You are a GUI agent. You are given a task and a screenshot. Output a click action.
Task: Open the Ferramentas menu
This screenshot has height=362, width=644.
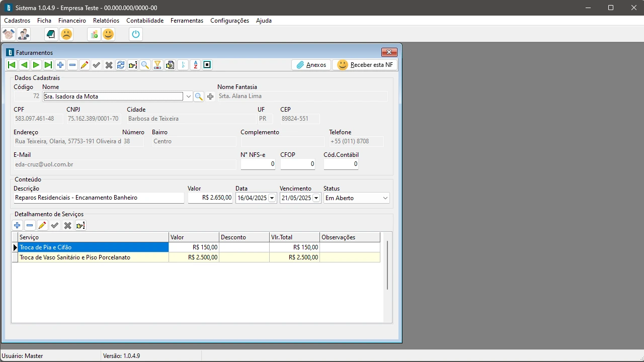(187, 21)
